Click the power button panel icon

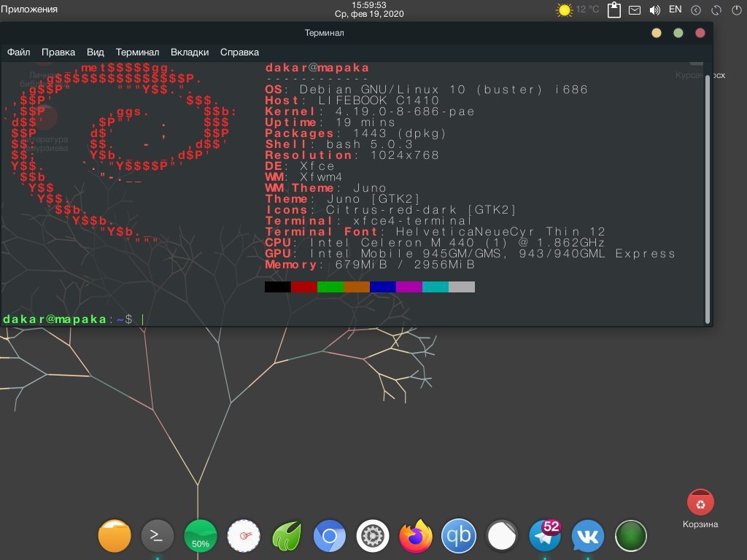tap(737, 10)
